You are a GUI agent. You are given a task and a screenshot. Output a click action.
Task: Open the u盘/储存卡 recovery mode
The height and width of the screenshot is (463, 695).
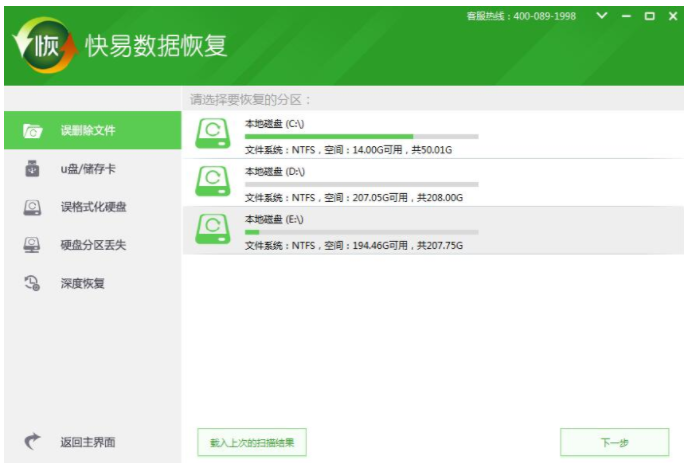tap(88, 169)
